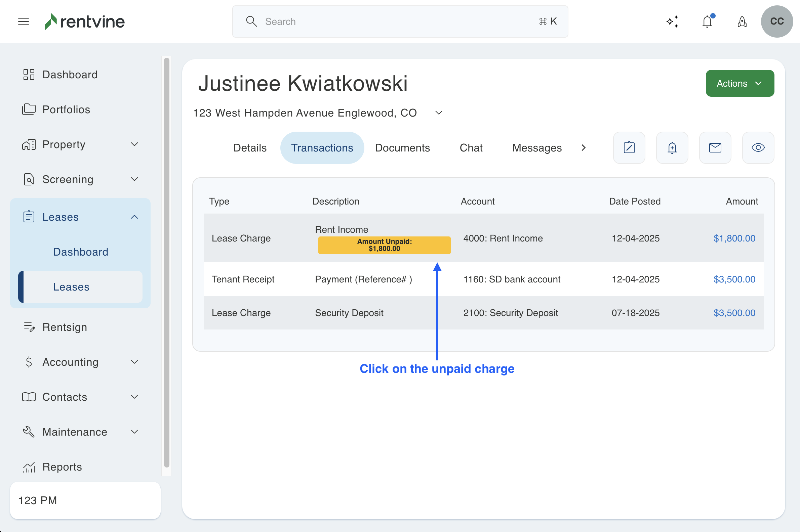Open the Actions dropdown button
Image resolution: width=800 pixels, height=532 pixels.
739,83
